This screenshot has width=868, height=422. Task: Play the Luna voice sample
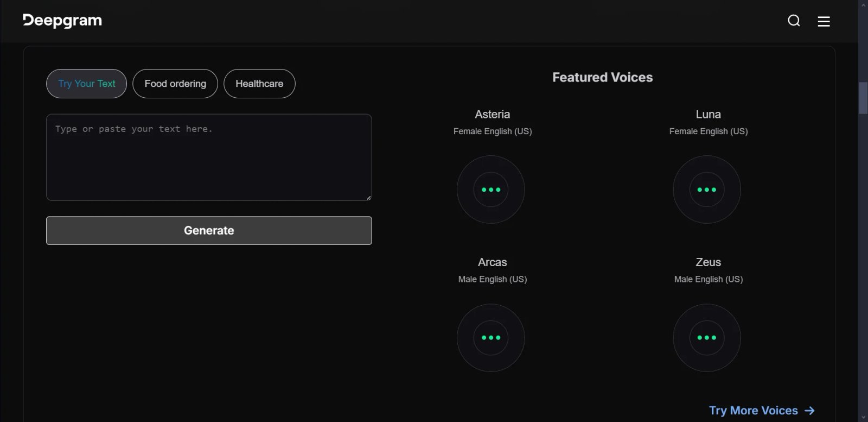click(x=707, y=190)
